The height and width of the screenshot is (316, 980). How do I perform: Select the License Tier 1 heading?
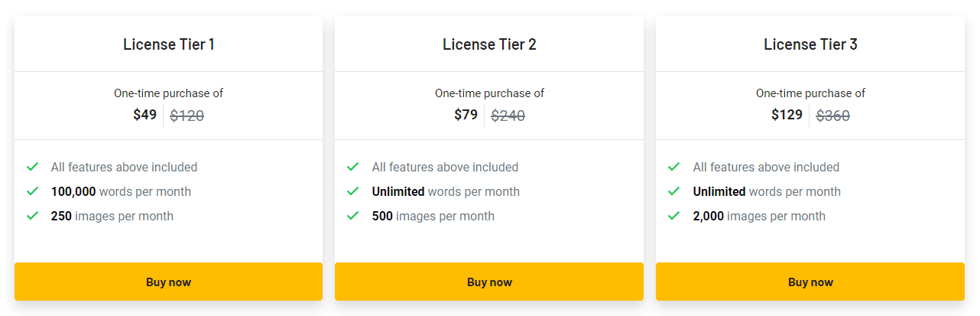(169, 44)
